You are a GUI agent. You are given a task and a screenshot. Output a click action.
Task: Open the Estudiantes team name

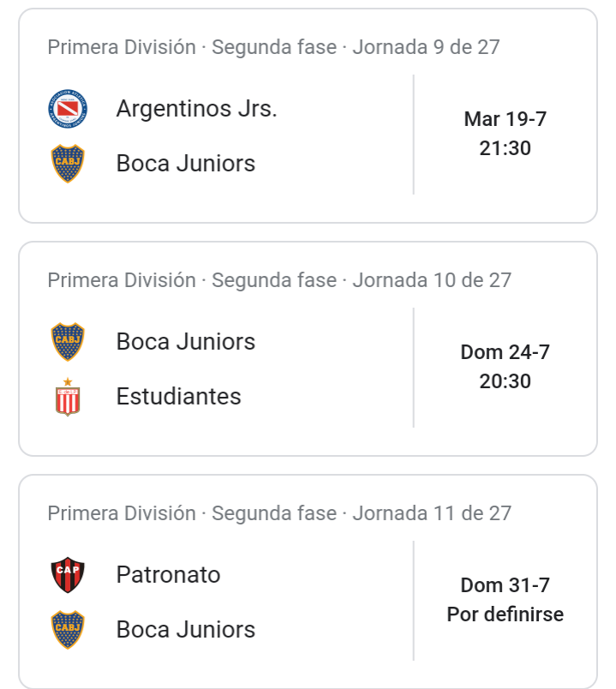click(178, 397)
